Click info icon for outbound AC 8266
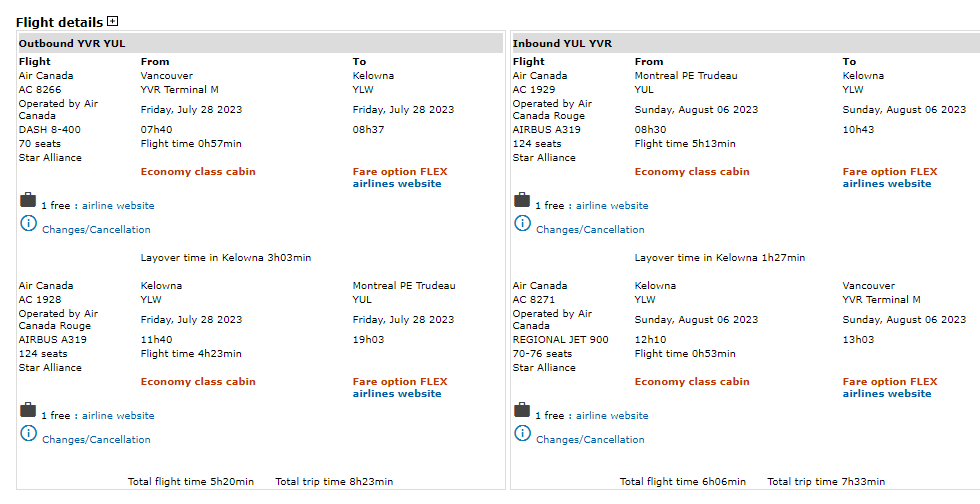 coord(28,223)
